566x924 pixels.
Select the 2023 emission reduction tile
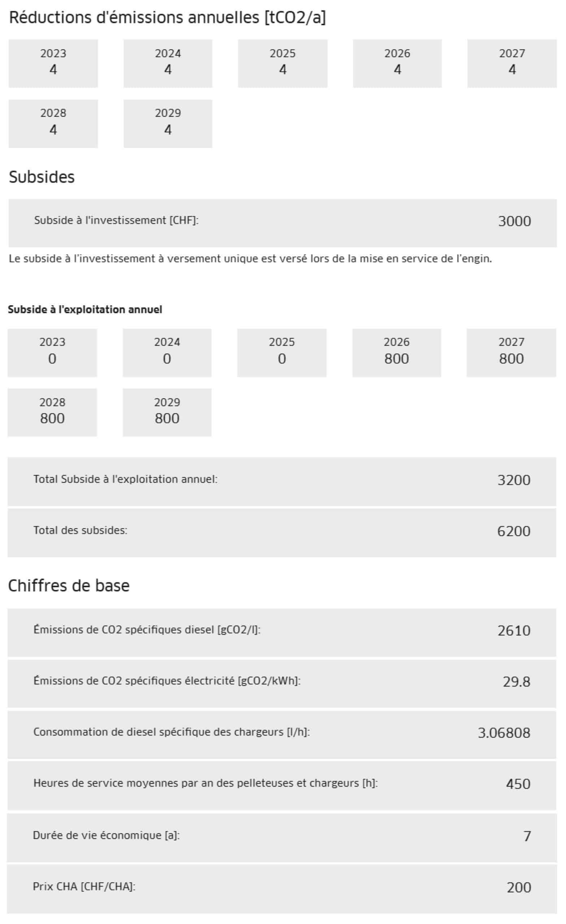53,64
